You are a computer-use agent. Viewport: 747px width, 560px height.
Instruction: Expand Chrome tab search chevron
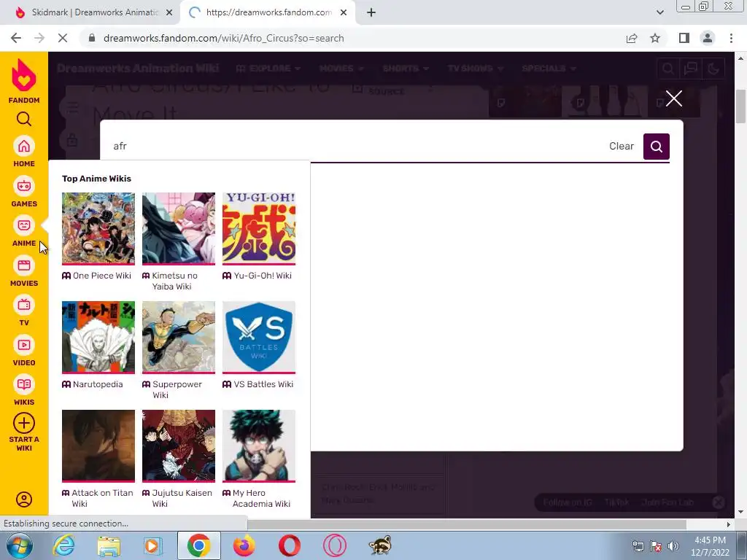(659, 12)
